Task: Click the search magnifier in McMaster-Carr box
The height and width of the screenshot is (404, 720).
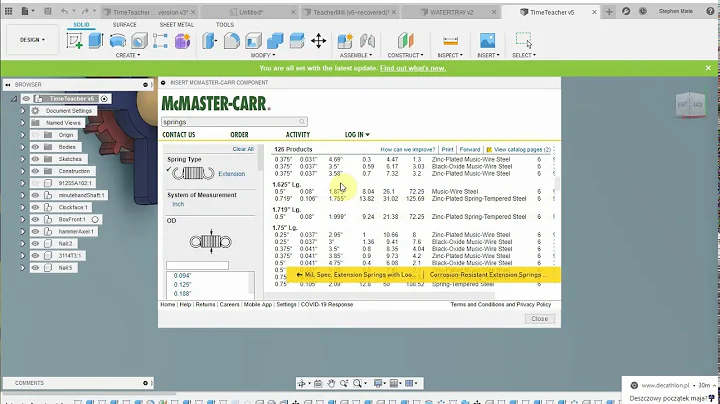Action: click(302, 122)
